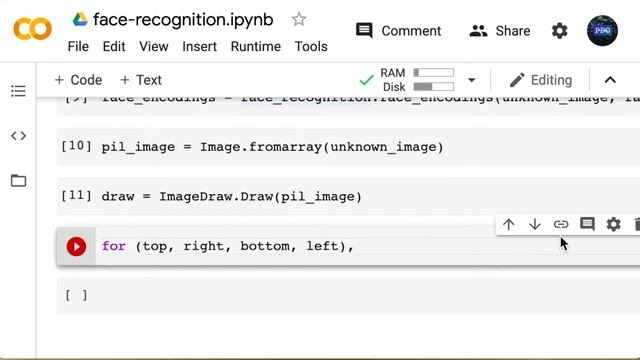The width and height of the screenshot is (640, 360).
Task: Open the Runtime menu
Action: coord(256,47)
